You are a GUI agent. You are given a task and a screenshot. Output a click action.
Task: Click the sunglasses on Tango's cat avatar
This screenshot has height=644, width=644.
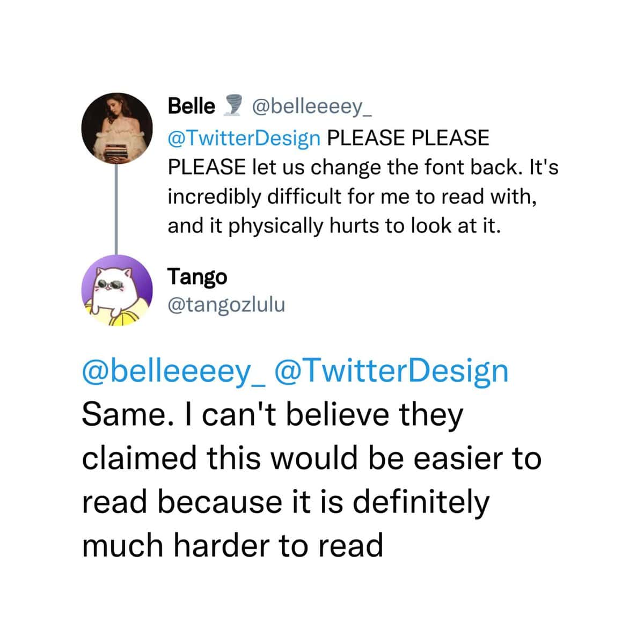110,286
